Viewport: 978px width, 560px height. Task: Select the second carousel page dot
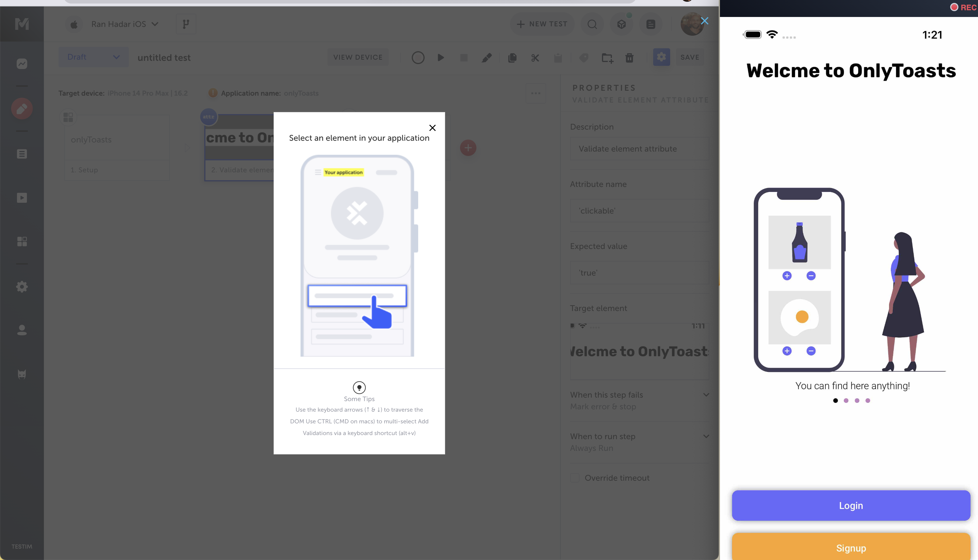pyautogui.click(x=846, y=400)
